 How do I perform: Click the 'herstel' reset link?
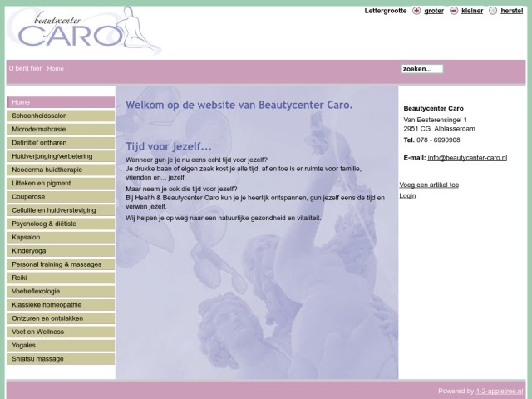tap(511, 11)
